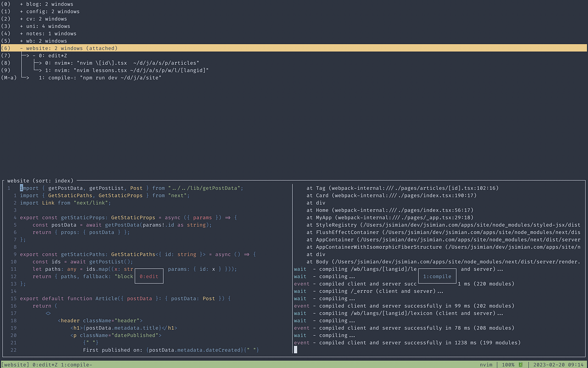Viewport: 588px width, 368px height.
Task: Expand the notes session
Action: pos(21,33)
